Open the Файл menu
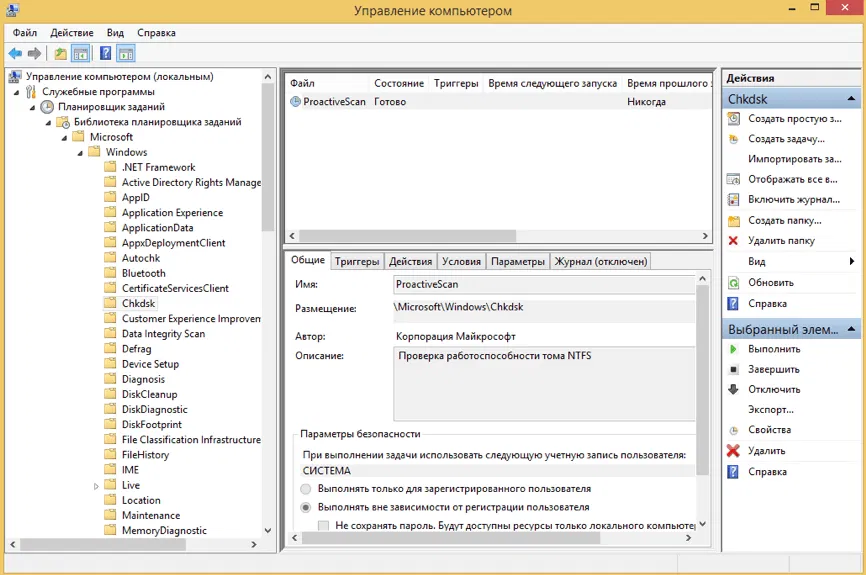The image size is (866, 575). point(25,33)
